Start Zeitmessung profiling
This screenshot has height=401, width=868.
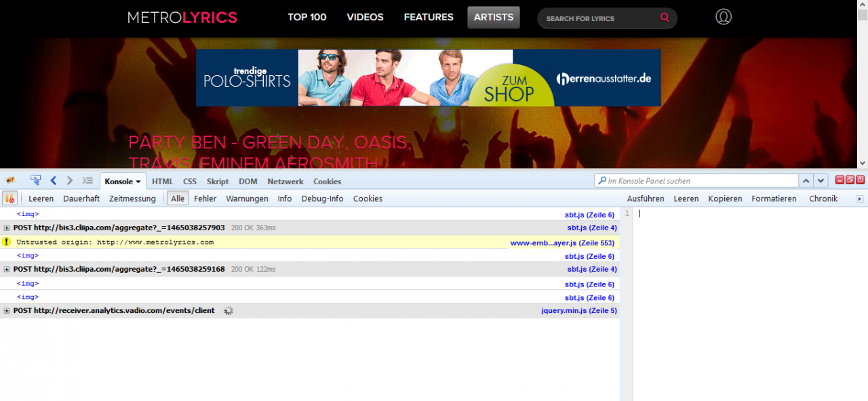(x=133, y=198)
